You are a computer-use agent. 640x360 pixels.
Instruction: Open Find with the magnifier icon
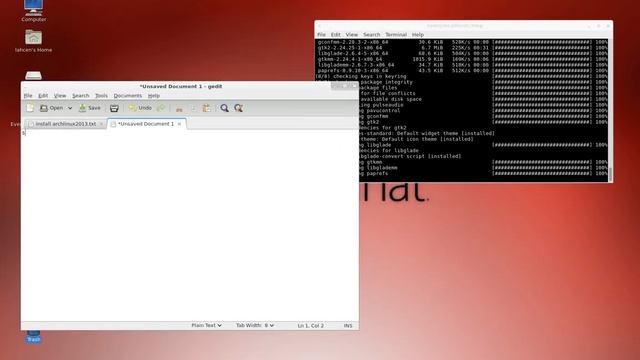[224, 108]
